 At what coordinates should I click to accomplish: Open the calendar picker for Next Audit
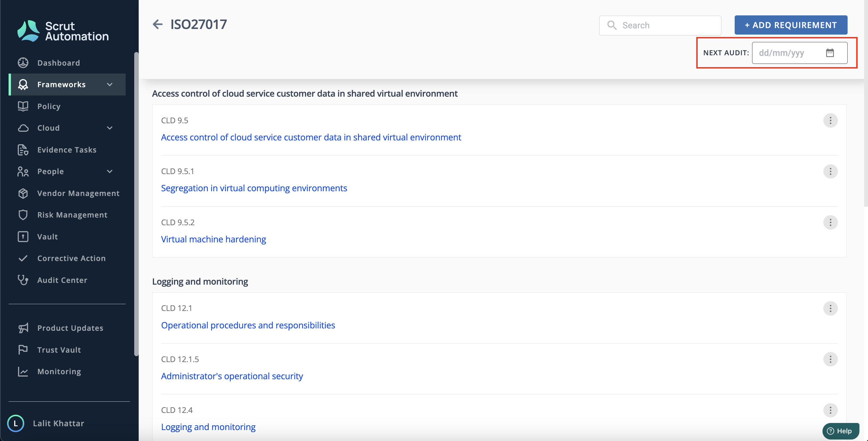coord(830,53)
